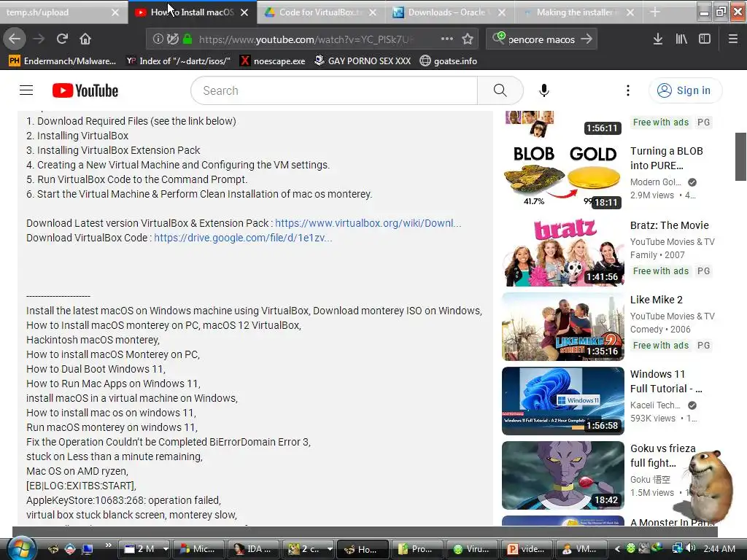Expand quick launch overflow chevron
This screenshot has width=747, height=560.
pyautogui.click(x=108, y=545)
